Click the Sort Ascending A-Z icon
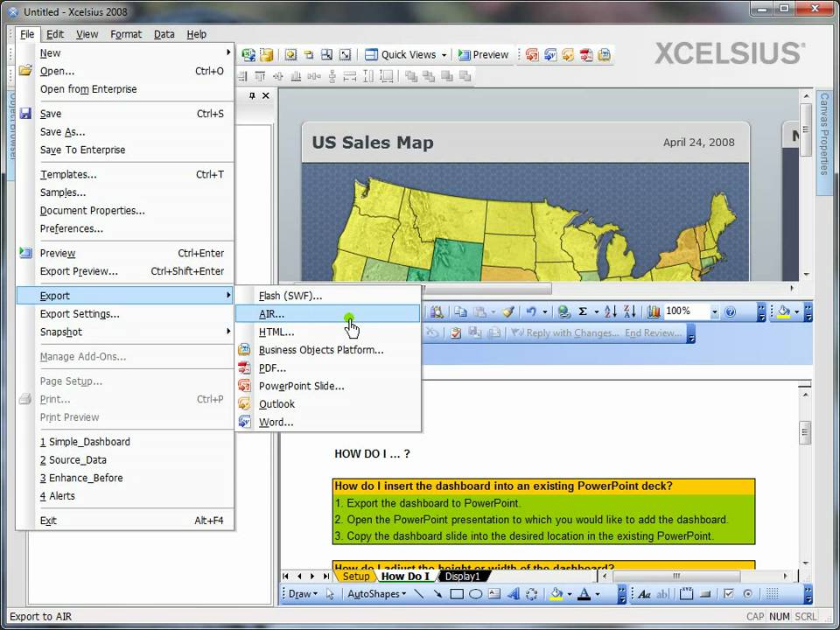The width and height of the screenshot is (840, 630). pyautogui.click(x=610, y=311)
